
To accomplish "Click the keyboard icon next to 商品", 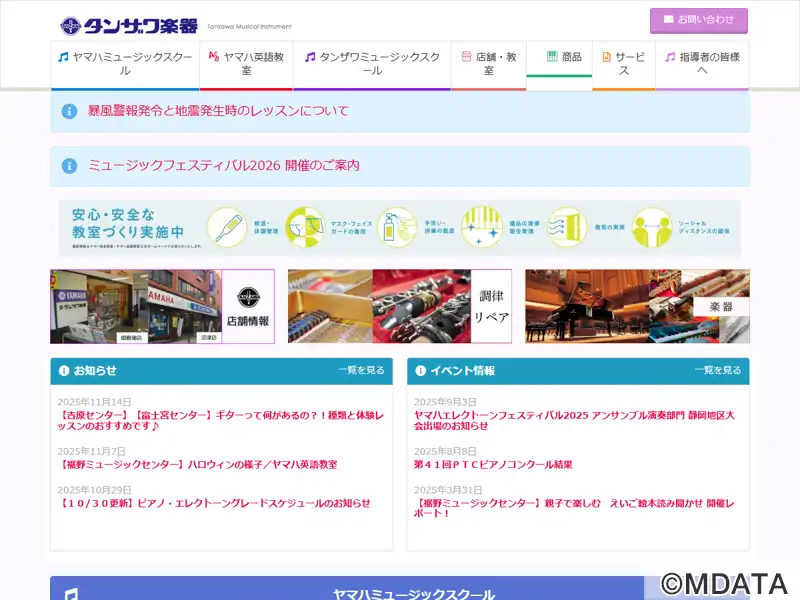I will pyautogui.click(x=551, y=57).
